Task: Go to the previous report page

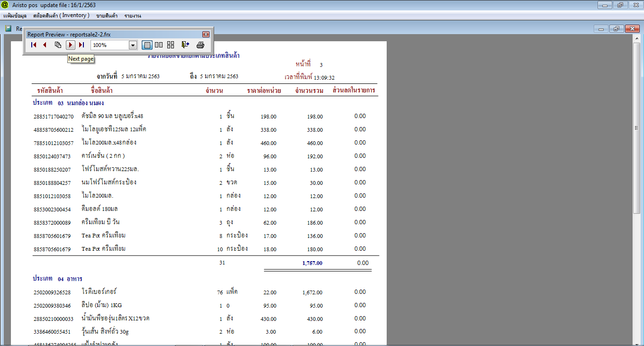Action: [x=45, y=45]
